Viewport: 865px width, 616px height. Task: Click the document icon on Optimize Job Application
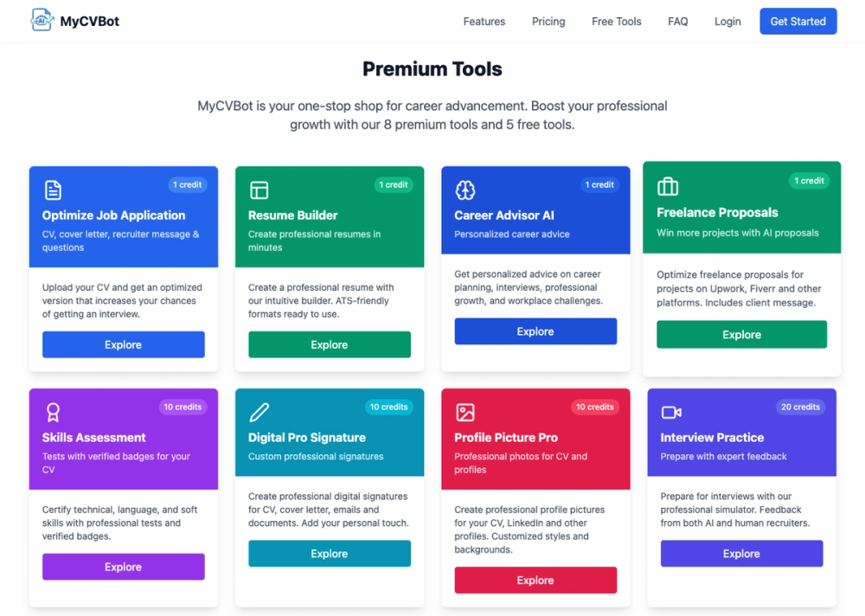coord(53,189)
